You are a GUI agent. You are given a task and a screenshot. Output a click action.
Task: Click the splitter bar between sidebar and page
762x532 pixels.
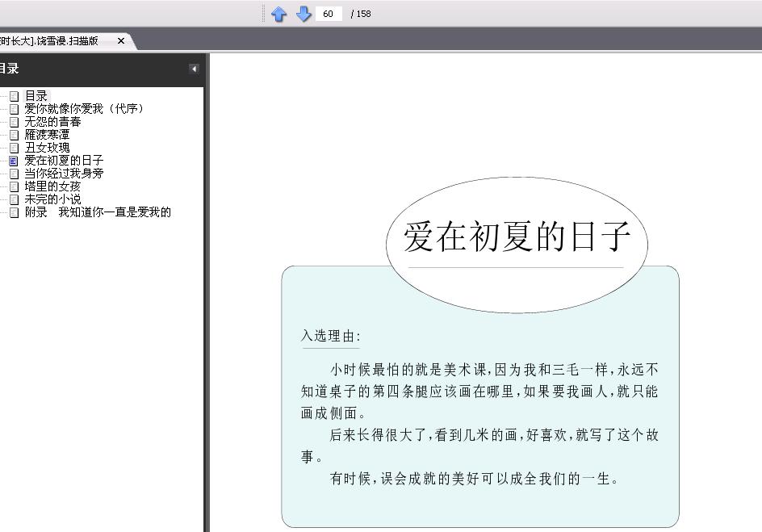pyautogui.click(x=207, y=292)
